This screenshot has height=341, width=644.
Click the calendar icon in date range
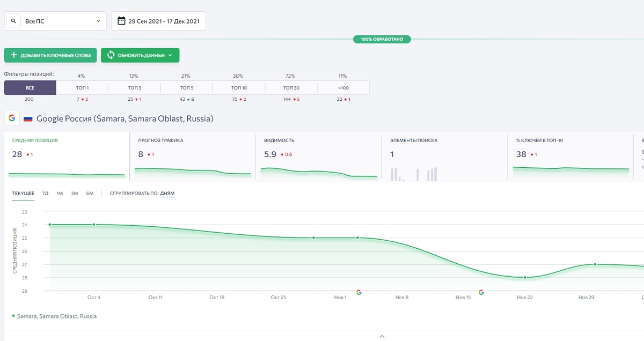(121, 21)
